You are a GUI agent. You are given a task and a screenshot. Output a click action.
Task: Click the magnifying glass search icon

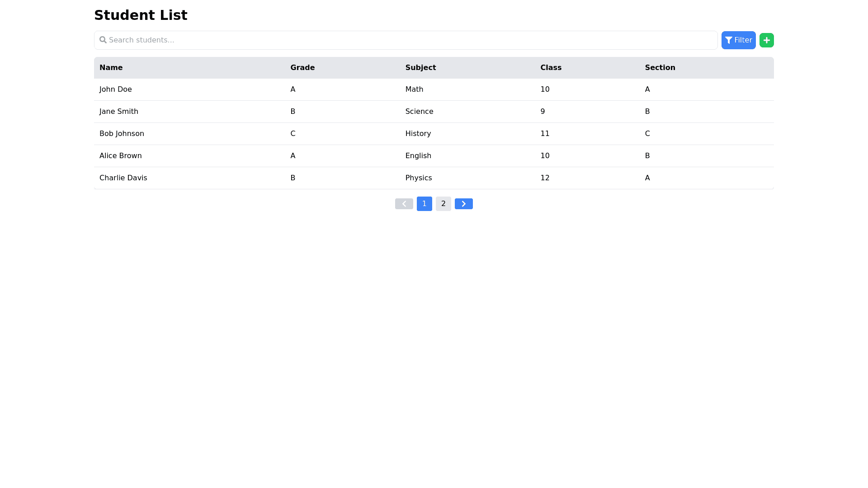pyautogui.click(x=103, y=40)
